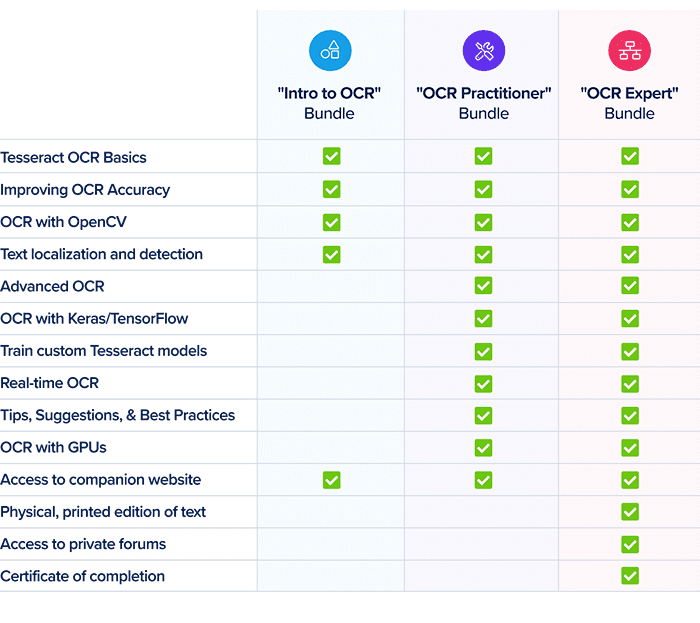700x623 pixels.
Task: Click Intro checkmark for OCR with OpenCV
Action: tap(331, 222)
